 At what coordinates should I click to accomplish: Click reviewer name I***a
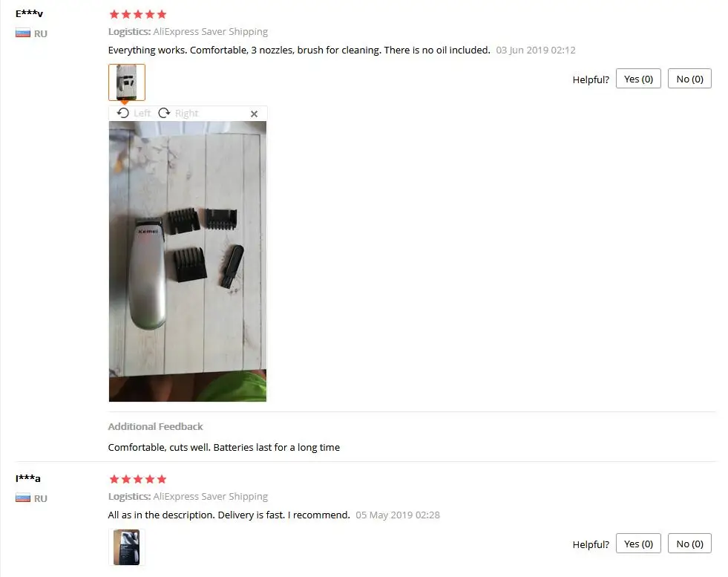pyautogui.click(x=28, y=478)
